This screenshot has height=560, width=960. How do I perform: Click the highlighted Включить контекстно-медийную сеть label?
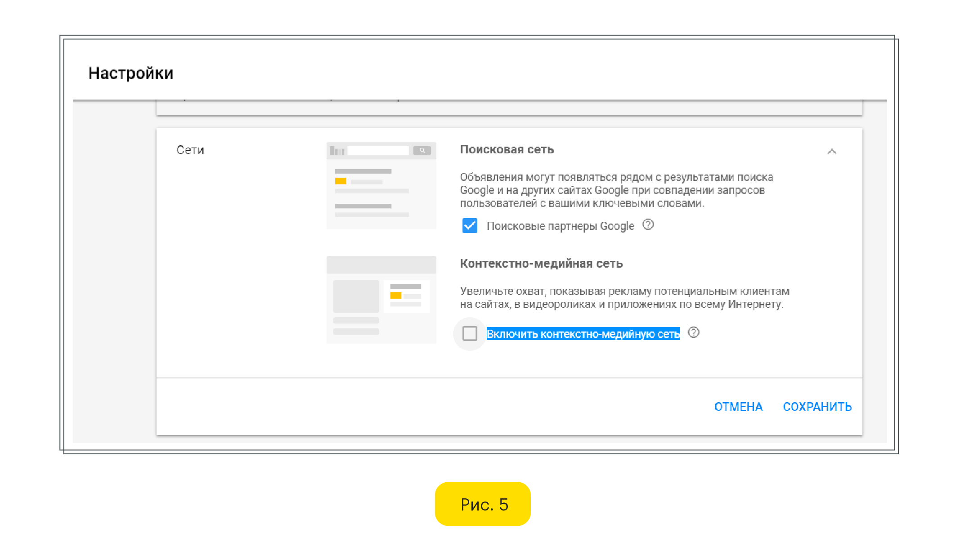coord(583,334)
